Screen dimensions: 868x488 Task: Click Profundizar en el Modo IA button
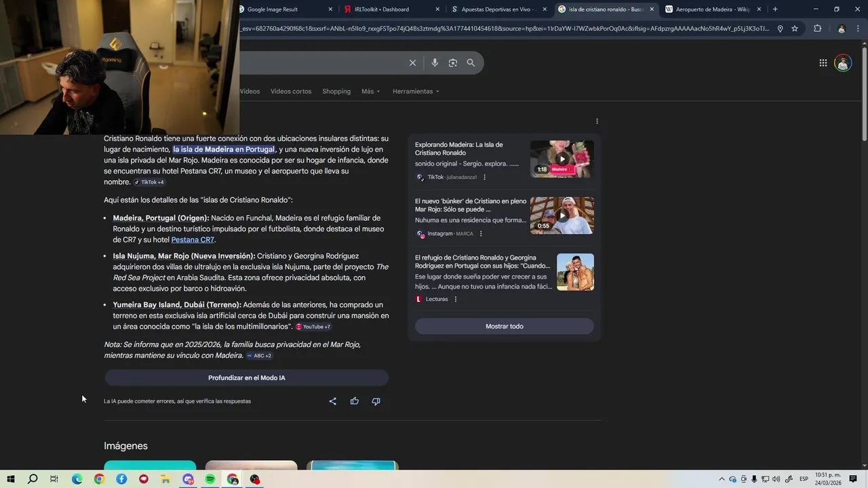click(x=246, y=378)
